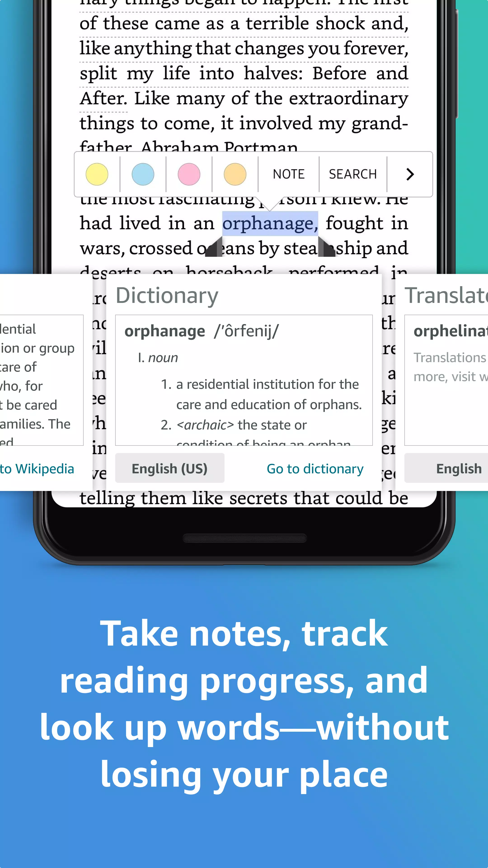
Task: Click the Wikipedia reference link
Action: [37, 468]
